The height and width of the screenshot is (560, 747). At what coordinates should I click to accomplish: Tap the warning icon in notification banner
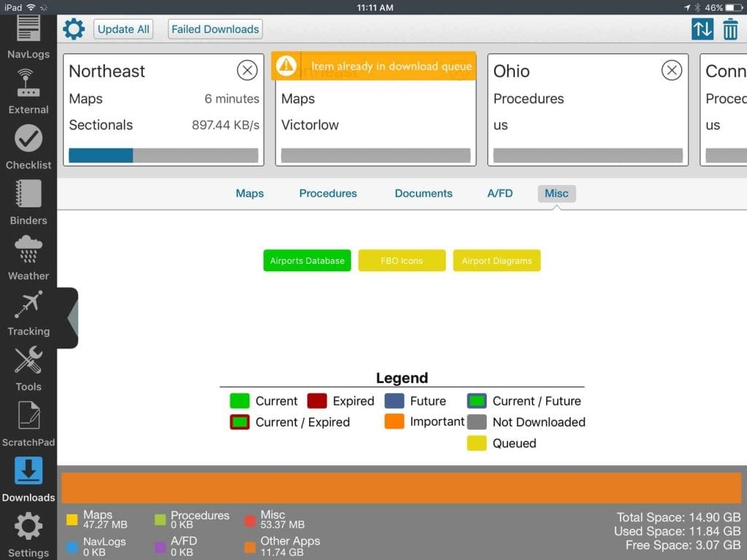pos(286,66)
